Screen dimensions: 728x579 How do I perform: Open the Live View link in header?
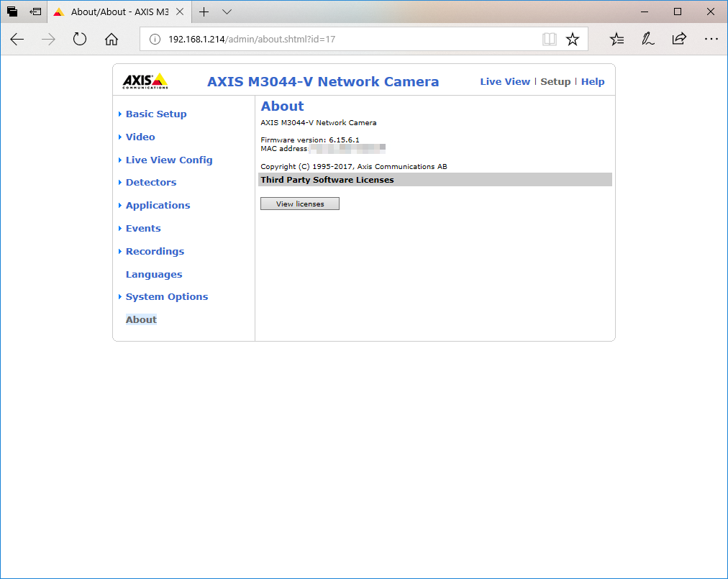505,82
